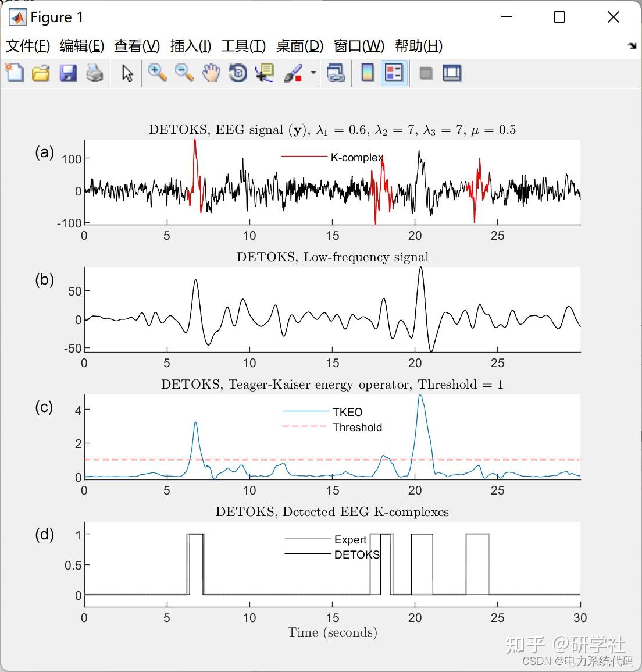This screenshot has height=672, width=642.
Task: Print the figure
Action: [95, 73]
